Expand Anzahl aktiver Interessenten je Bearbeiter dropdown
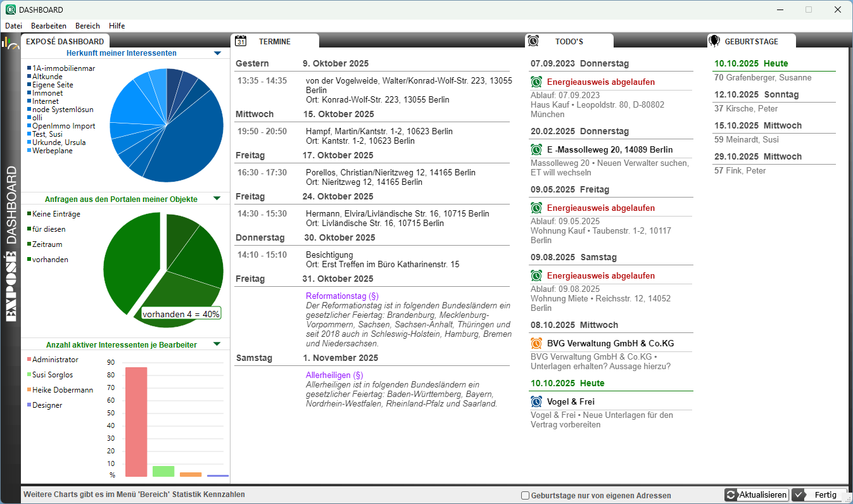This screenshot has width=853, height=504. [x=217, y=344]
